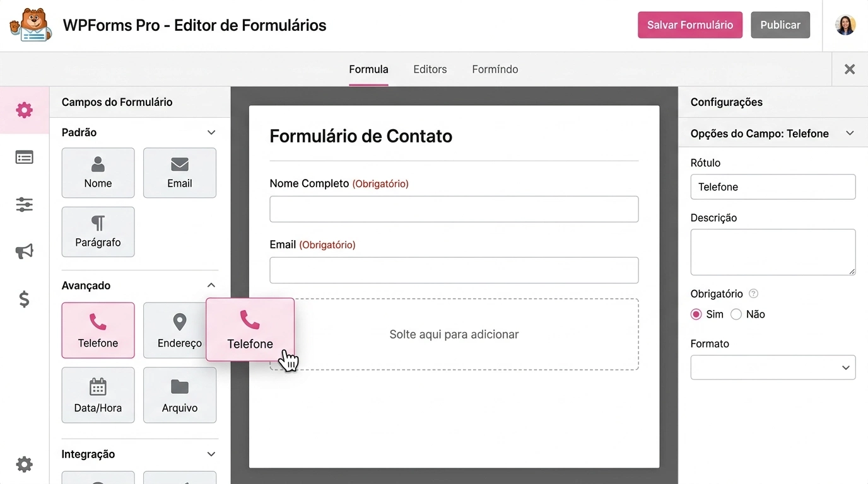
Task: Collapse the Padrão section
Action: point(211,132)
